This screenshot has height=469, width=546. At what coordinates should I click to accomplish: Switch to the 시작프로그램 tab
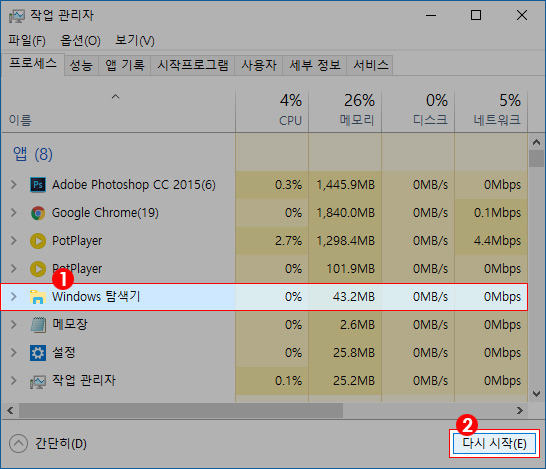(193, 65)
